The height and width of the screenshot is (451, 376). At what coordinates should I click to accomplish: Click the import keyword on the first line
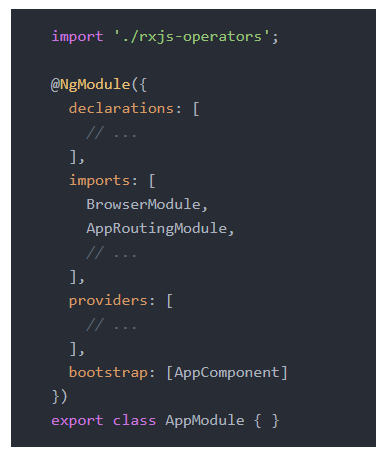tap(77, 36)
